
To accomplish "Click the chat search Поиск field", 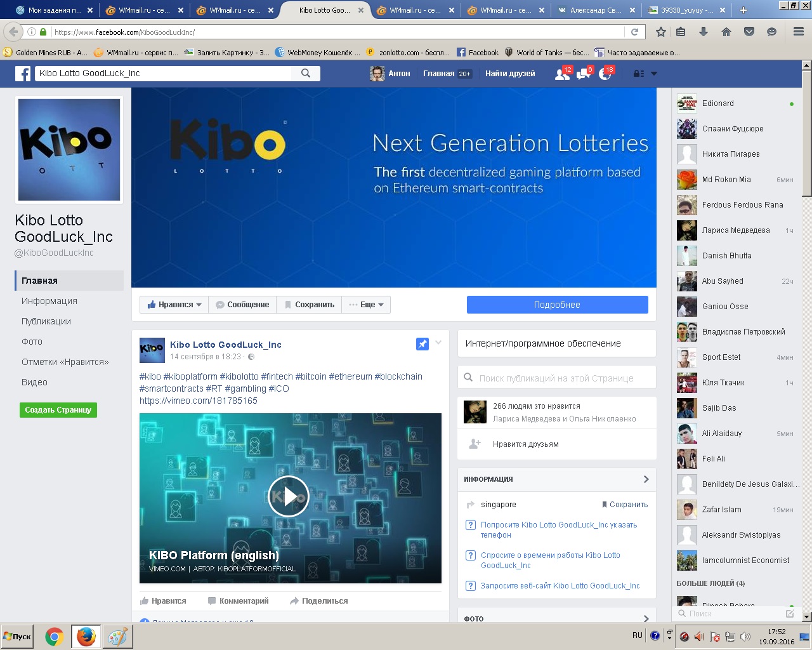I will click(730, 614).
